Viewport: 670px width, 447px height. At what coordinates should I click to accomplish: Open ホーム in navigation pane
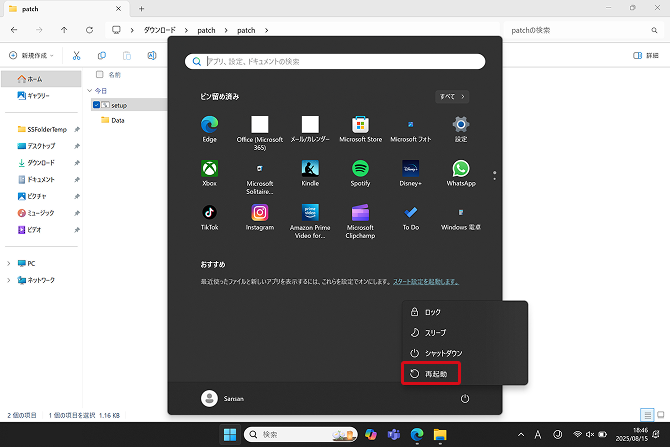(41, 79)
